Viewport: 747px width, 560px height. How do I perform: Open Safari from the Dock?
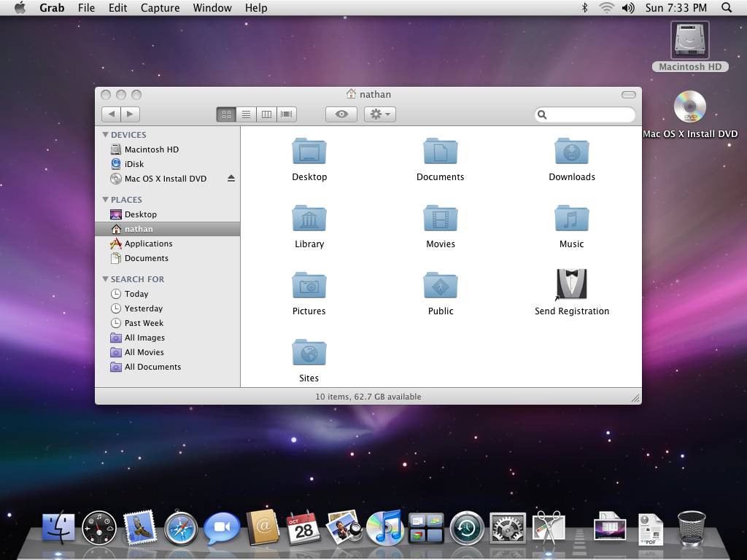tap(181, 526)
